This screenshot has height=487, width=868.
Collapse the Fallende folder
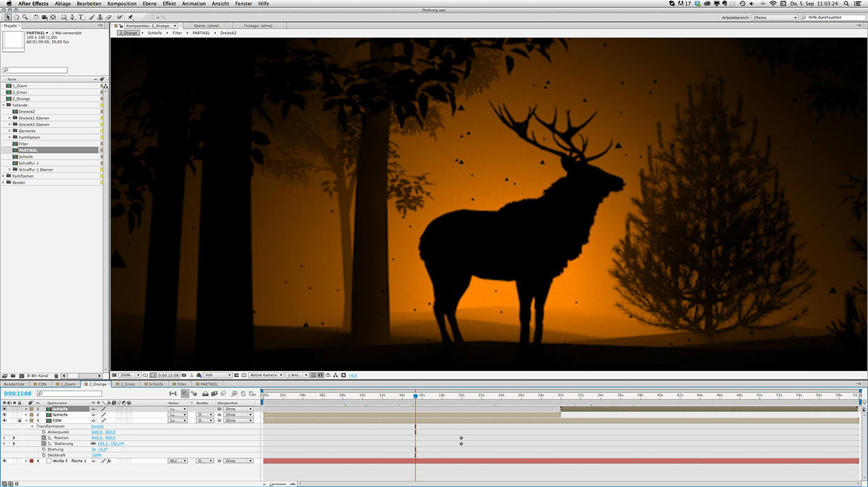[4, 105]
